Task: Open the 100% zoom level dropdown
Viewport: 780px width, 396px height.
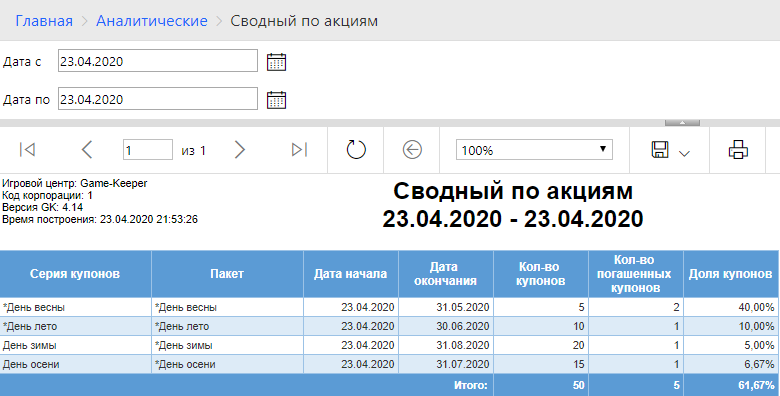Action: (x=534, y=150)
